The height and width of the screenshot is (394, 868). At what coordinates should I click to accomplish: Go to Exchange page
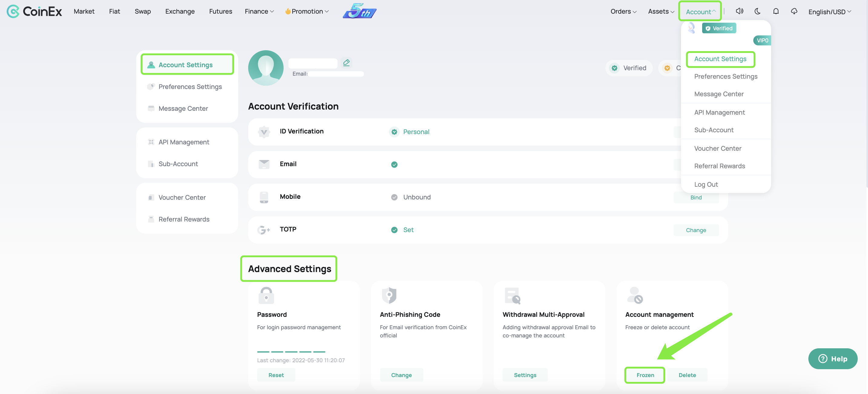point(179,11)
